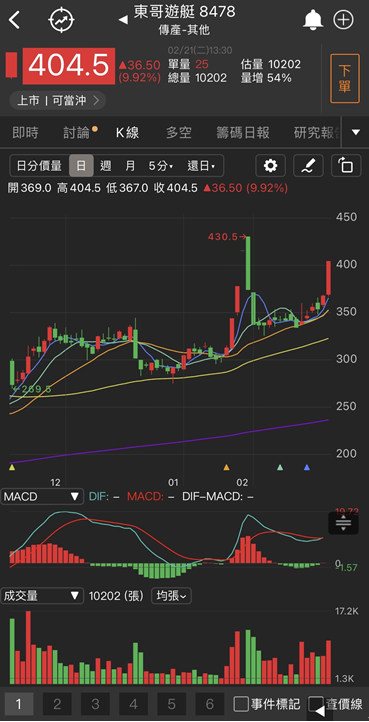Open the target chart analysis icon
369x722 pixels.
coord(61,20)
